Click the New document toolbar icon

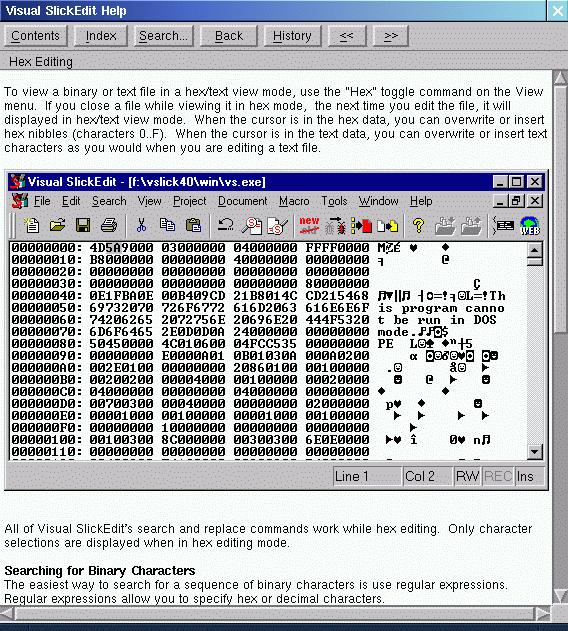(32, 225)
